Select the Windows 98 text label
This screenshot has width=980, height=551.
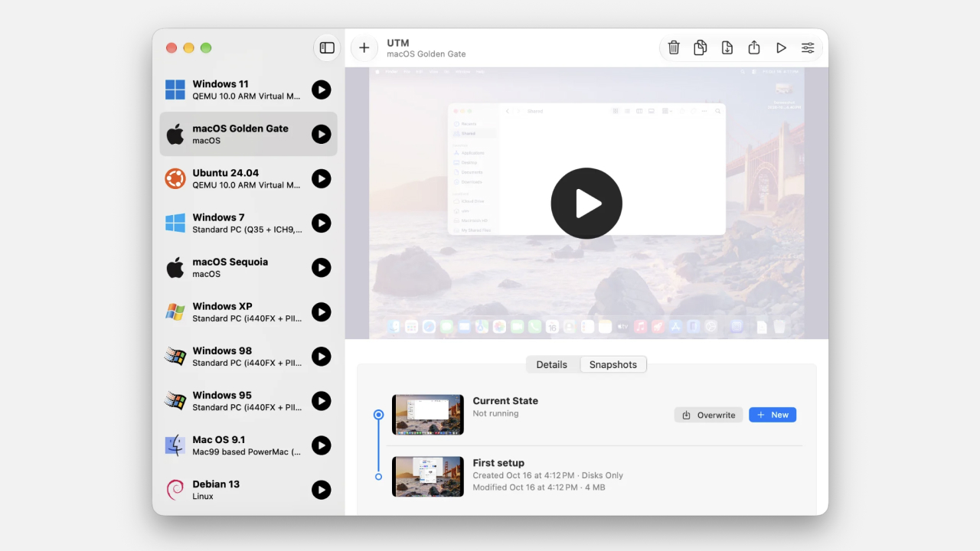[222, 350]
